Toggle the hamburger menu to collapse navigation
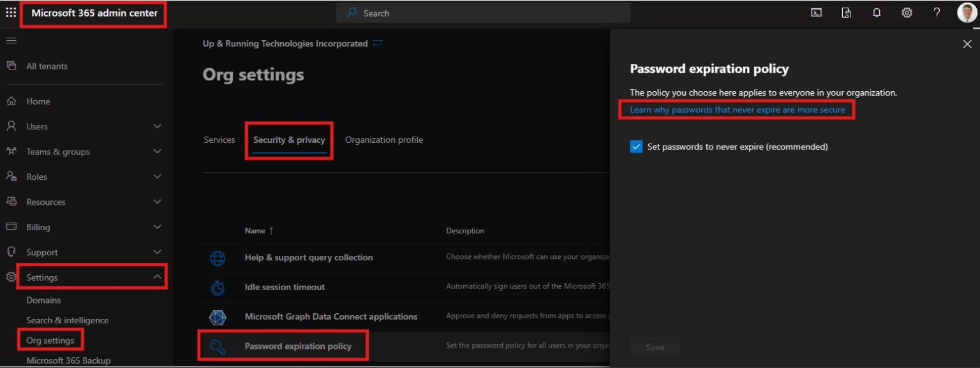 (11, 40)
